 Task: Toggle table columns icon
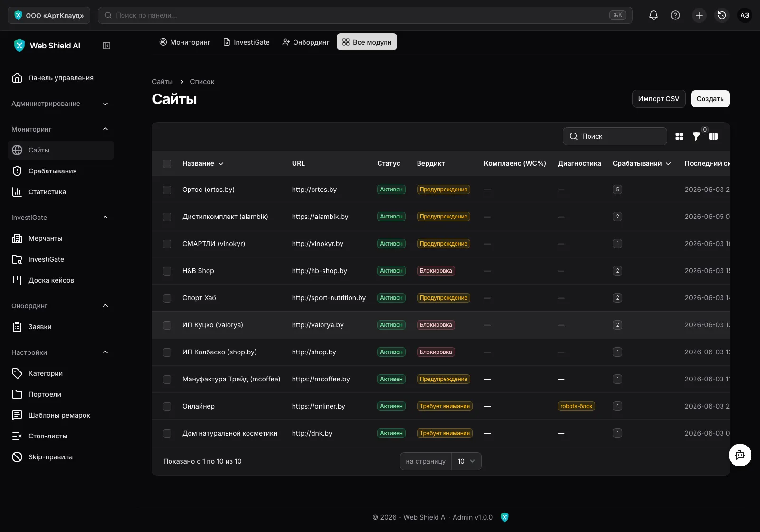coord(713,136)
